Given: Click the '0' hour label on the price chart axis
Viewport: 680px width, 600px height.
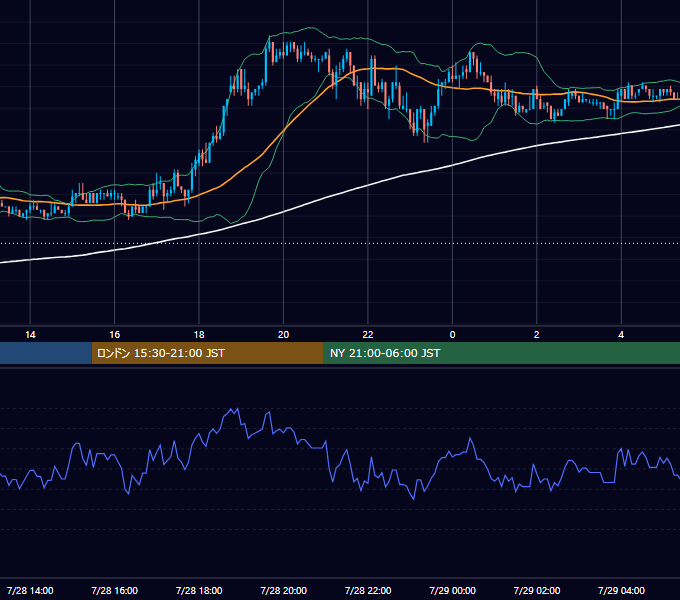Looking at the screenshot, I should click(452, 335).
